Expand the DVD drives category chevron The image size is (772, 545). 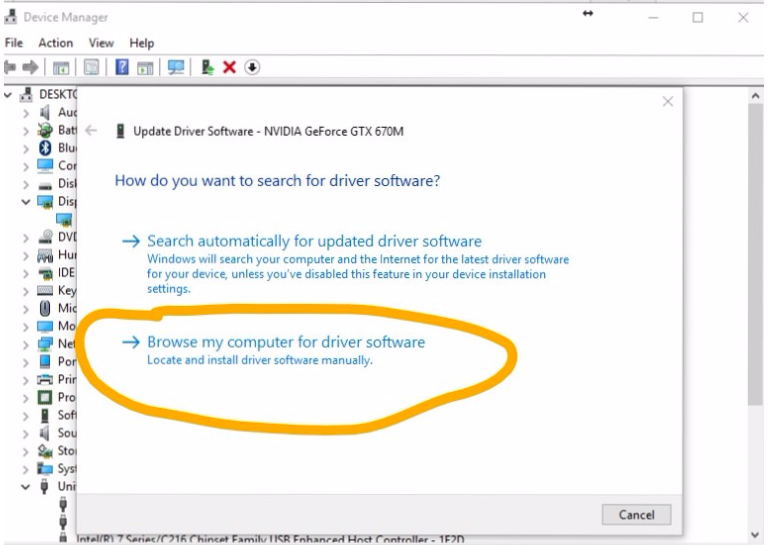(x=26, y=238)
